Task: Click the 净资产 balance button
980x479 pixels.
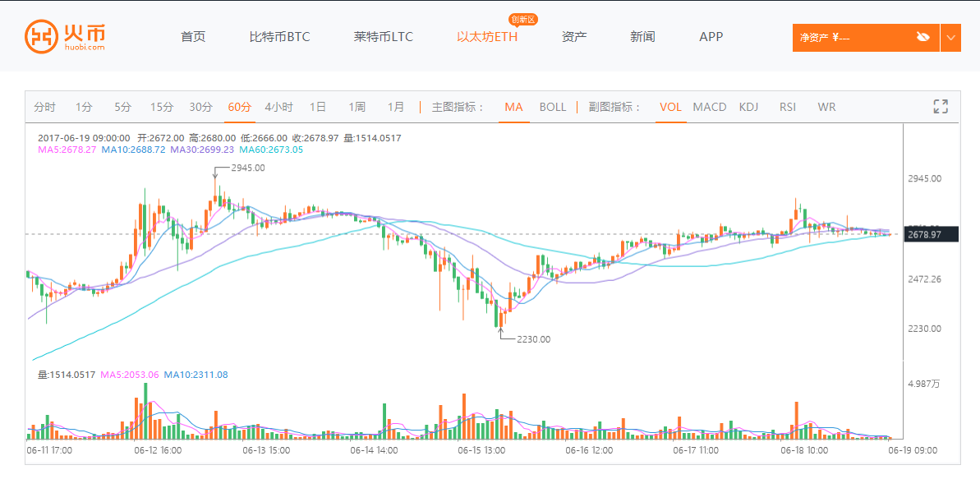Action: point(854,37)
